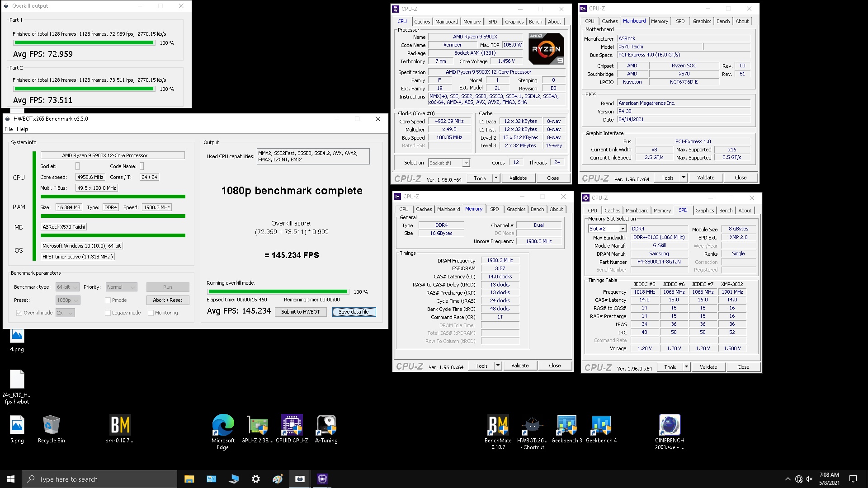Click Validate in CPU-Z CPU window
The image size is (868, 488).
point(518,178)
